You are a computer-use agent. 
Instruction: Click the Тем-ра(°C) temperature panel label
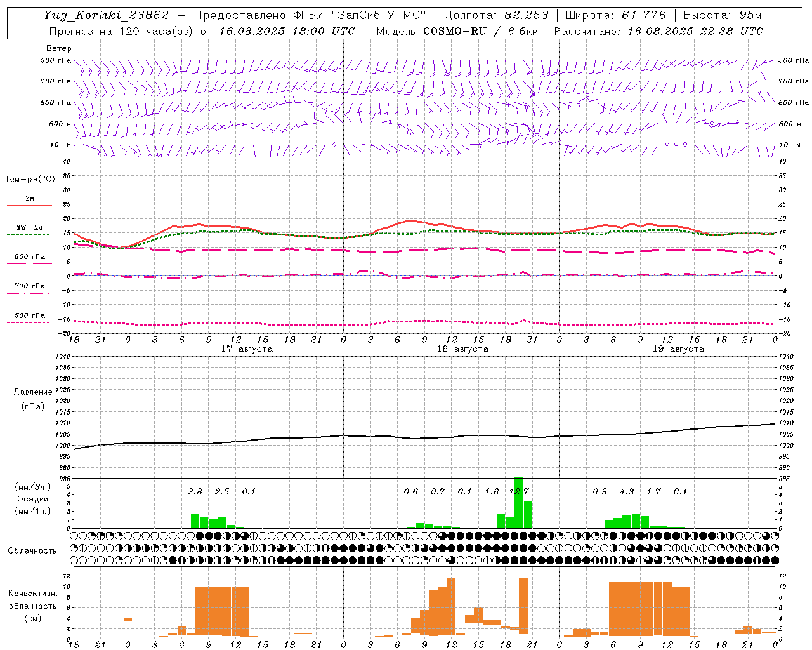[30, 180]
